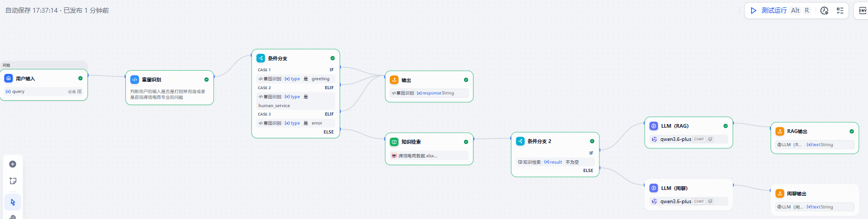Viewport: 868px width, 219px height.
Task: Click the error condition value
Action: pos(317,123)
